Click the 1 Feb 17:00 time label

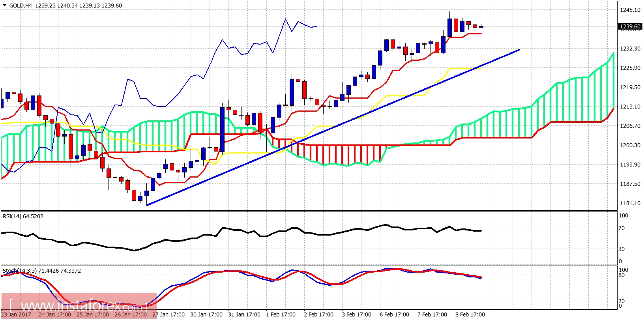(281, 314)
